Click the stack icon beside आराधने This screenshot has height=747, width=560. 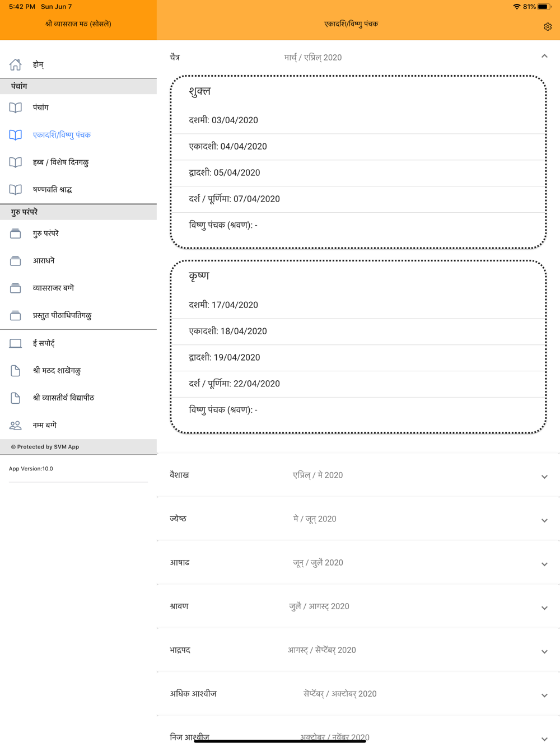click(x=16, y=261)
